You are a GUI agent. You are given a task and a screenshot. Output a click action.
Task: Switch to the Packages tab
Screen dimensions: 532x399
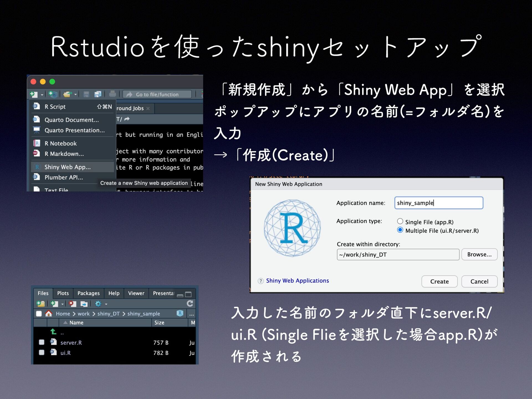[x=88, y=293]
